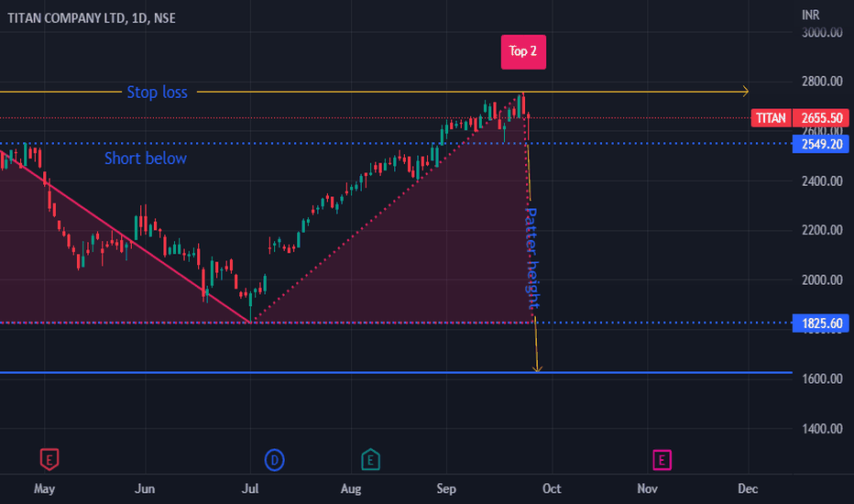Click the 2549.20 blue price label
This screenshot has width=854, height=504.
pyautogui.click(x=821, y=144)
